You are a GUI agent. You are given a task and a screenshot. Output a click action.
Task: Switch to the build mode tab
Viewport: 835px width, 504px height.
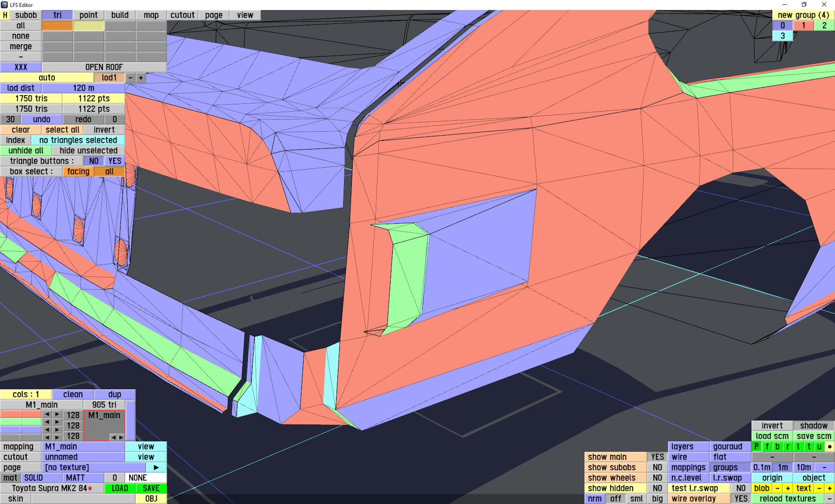(120, 15)
